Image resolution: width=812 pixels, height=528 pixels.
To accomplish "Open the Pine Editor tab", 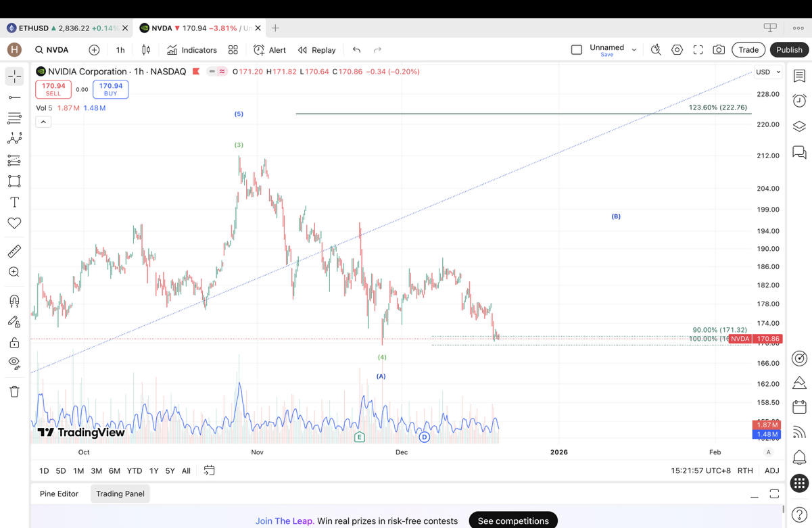I will (x=59, y=494).
